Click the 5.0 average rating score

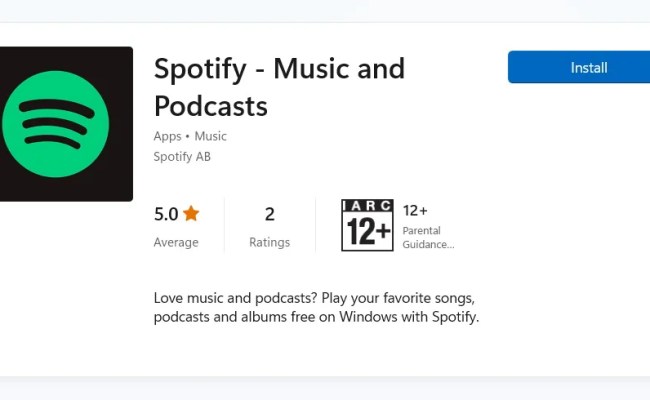pyautogui.click(x=166, y=213)
